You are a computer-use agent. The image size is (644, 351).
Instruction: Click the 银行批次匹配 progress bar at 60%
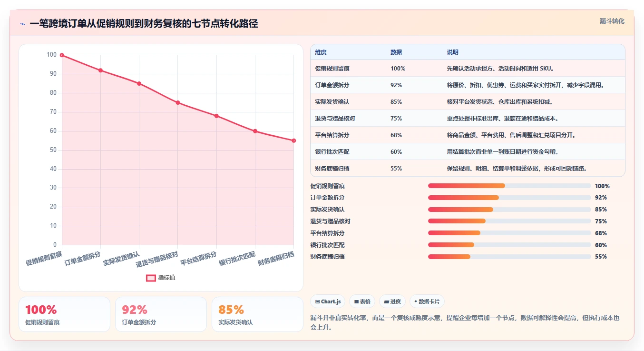[509, 245]
